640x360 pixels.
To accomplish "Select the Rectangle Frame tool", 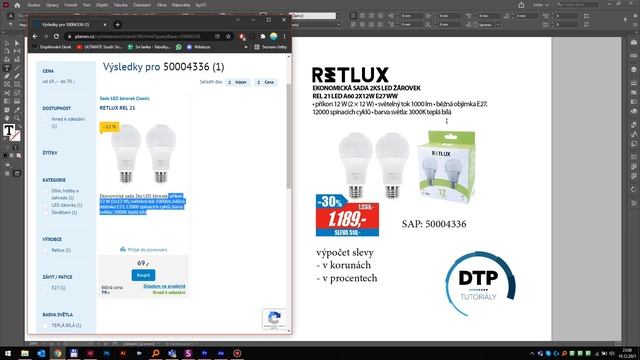I will point(7,84).
